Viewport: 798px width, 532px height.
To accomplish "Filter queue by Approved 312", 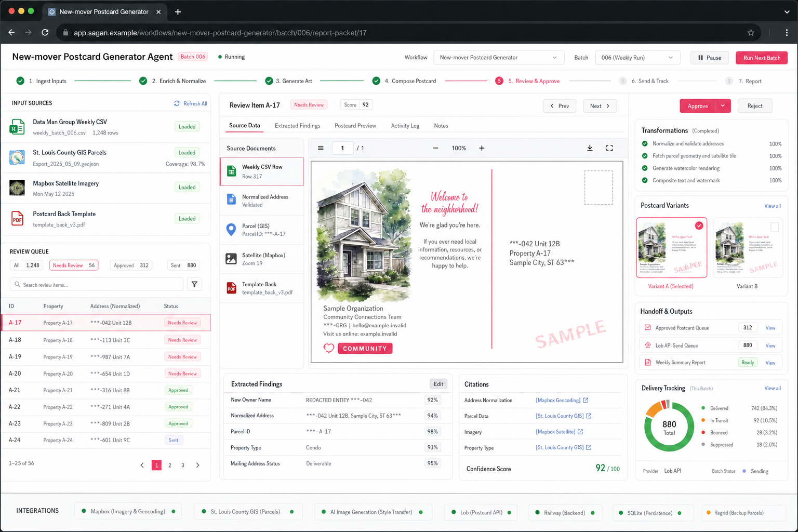I will [131, 265].
